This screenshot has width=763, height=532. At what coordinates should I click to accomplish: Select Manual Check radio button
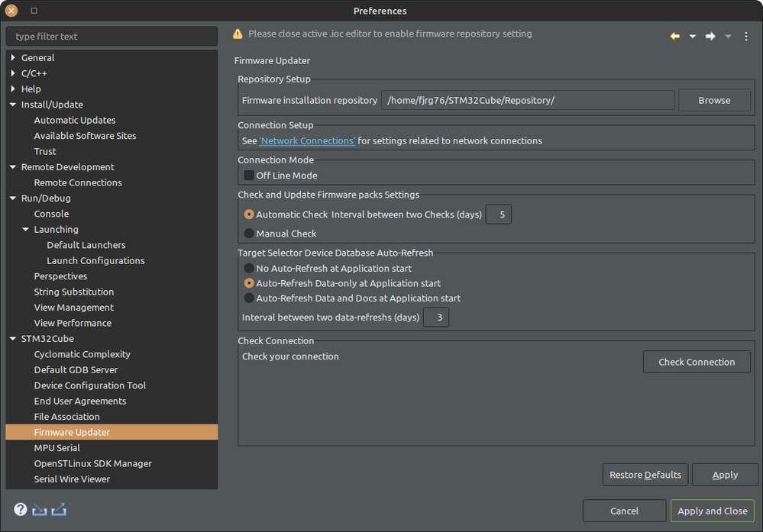(249, 234)
